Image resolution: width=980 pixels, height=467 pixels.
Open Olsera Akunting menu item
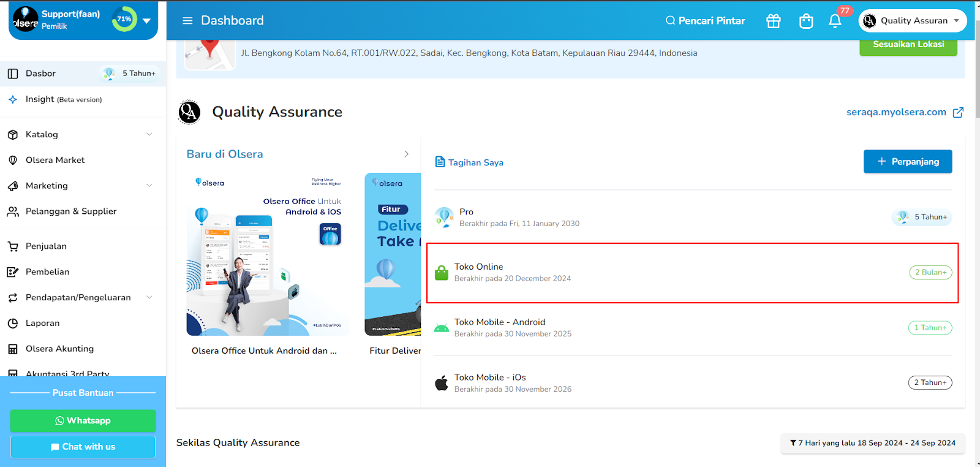tap(83, 349)
